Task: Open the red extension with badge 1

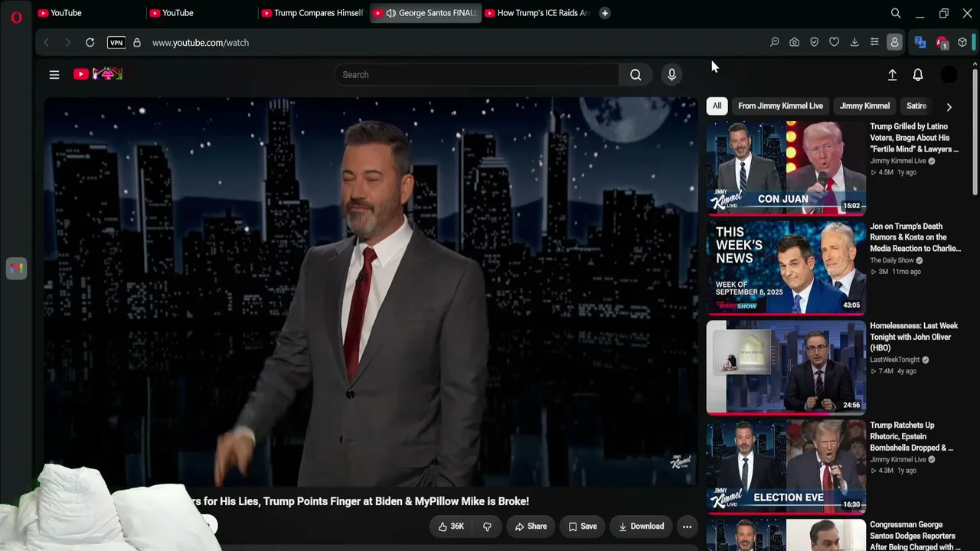Action: (942, 43)
